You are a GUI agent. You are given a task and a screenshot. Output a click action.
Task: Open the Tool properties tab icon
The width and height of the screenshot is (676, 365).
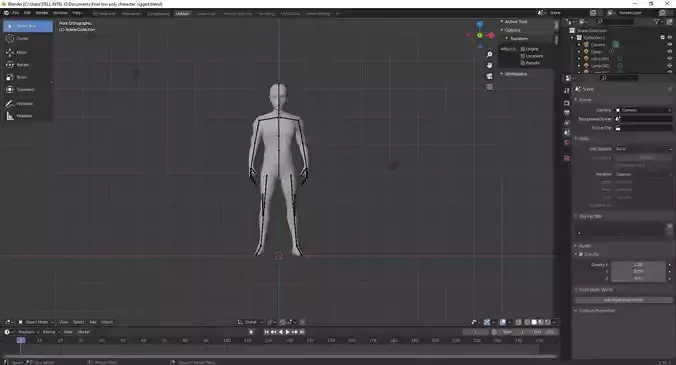point(566,90)
